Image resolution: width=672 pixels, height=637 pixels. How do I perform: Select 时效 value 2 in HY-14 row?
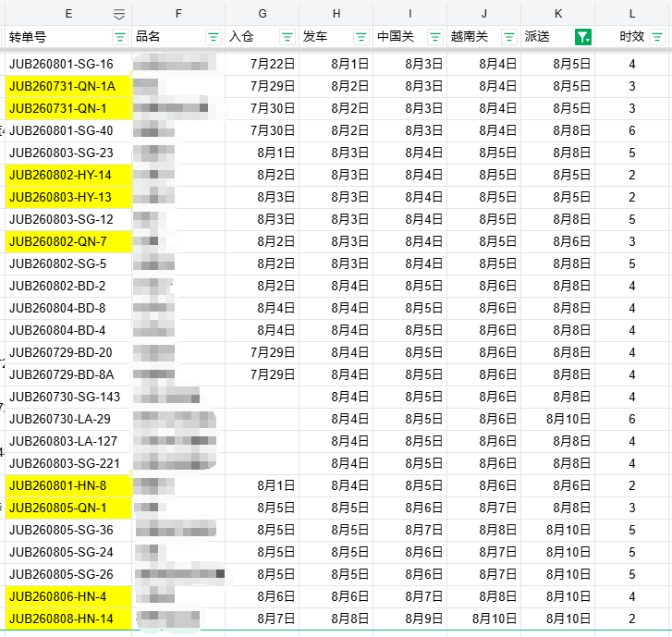coord(632,176)
